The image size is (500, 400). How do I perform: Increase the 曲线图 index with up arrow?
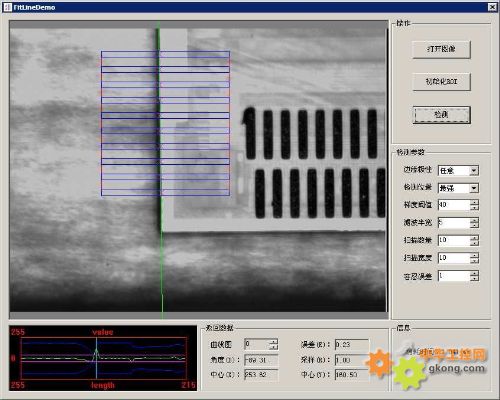click(274, 341)
